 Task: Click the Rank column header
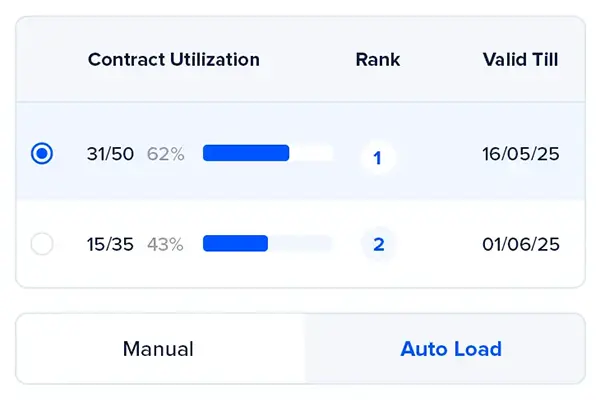coord(378,59)
